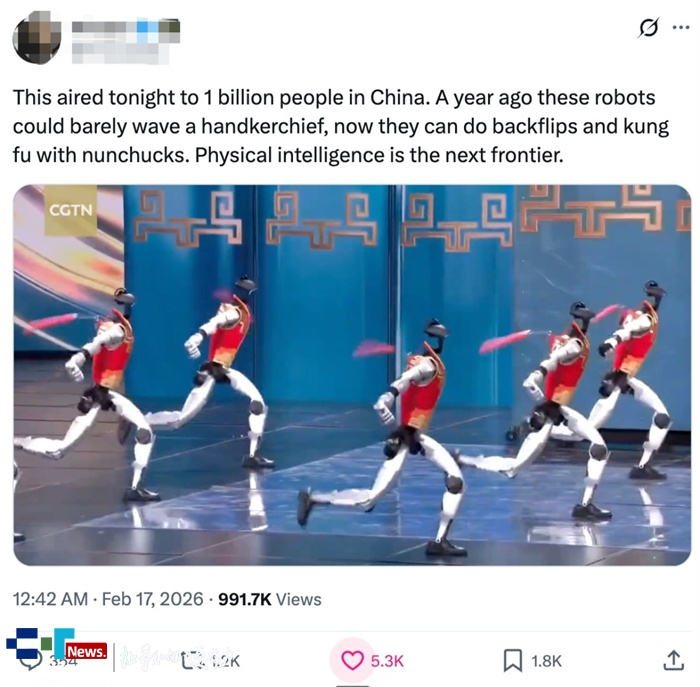Open the 1.2K reposts count
This screenshot has height=687, width=700.
(x=225, y=661)
